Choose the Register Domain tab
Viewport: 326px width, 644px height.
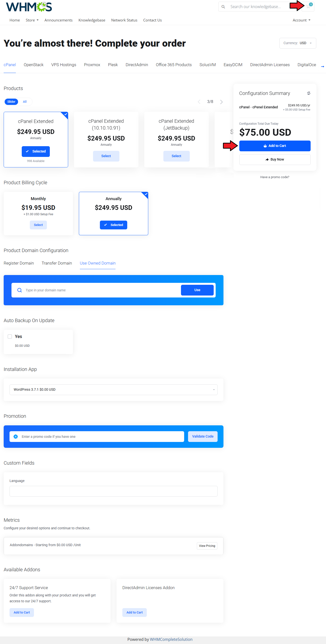pos(19,263)
